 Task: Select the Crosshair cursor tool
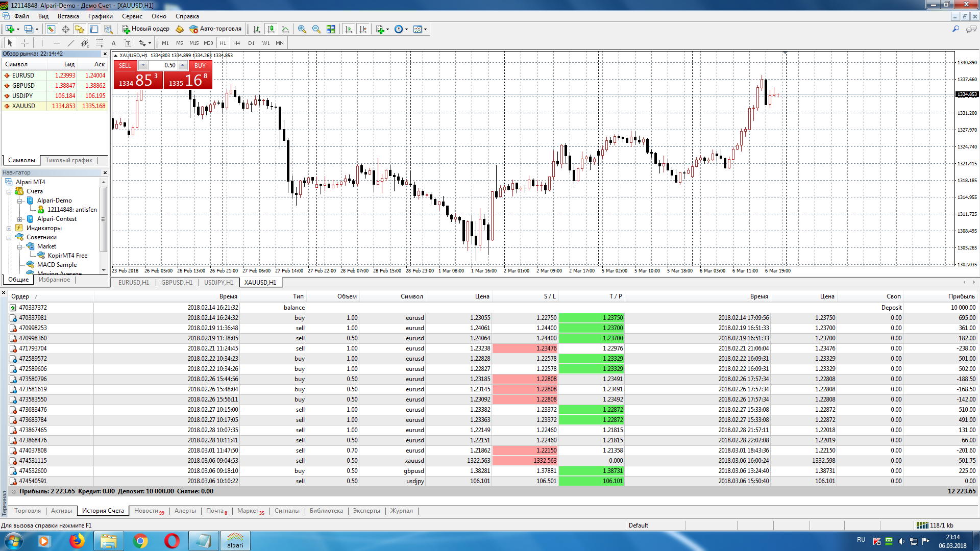click(24, 43)
